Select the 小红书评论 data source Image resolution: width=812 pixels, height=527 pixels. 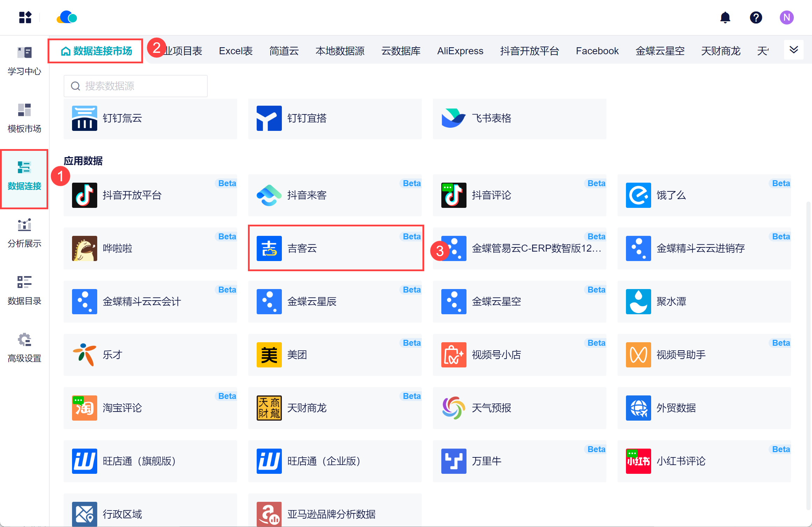click(x=704, y=461)
